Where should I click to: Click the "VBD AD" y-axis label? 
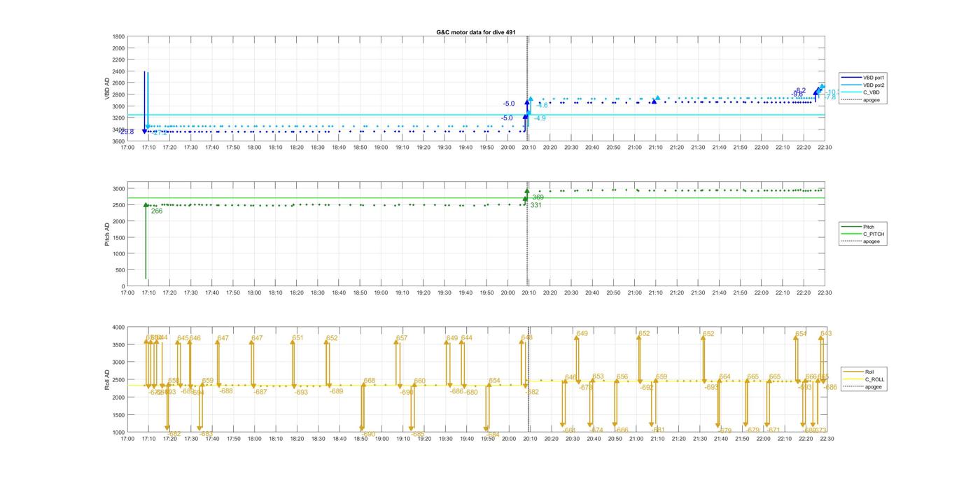(x=107, y=88)
